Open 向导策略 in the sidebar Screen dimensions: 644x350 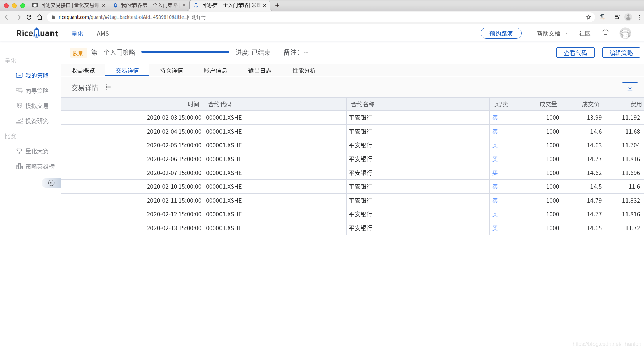point(32,91)
